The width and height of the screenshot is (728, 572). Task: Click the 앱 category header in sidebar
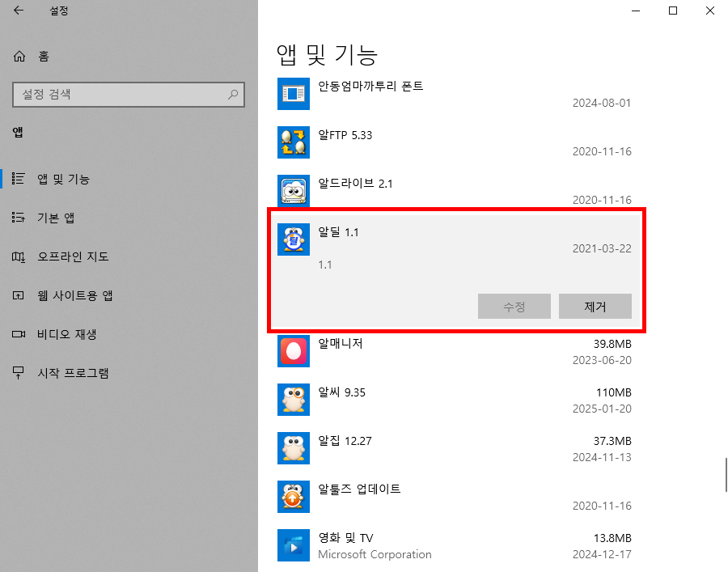18,133
